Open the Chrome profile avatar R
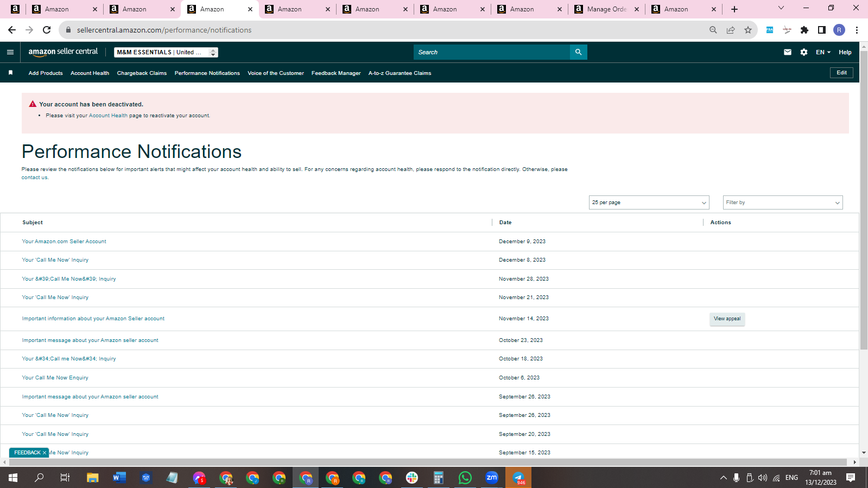This screenshot has width=868, height=488. coord(839,30)
